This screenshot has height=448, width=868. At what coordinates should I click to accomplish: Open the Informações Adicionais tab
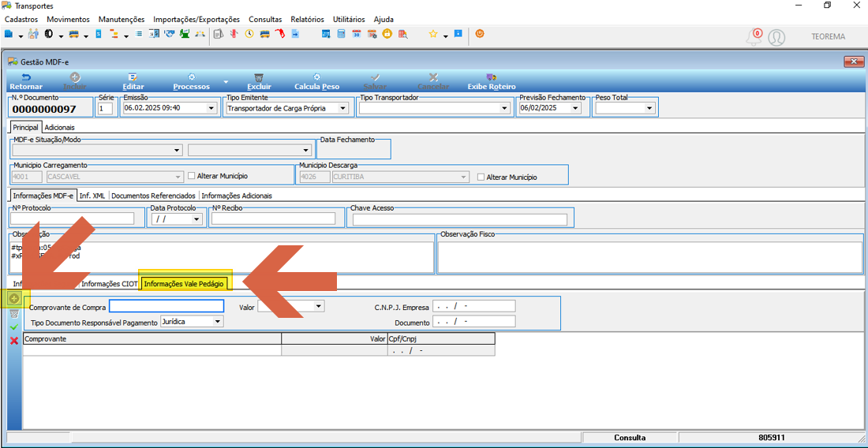(237, 196)
